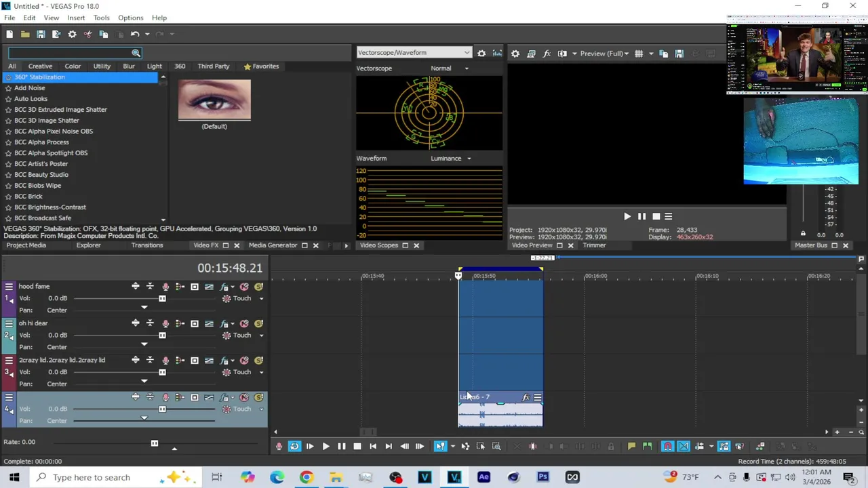This screenshot has width=868, height=488.
Task: Open Touch automation dropdown on oh hi dear track
Action: [261, 335]
